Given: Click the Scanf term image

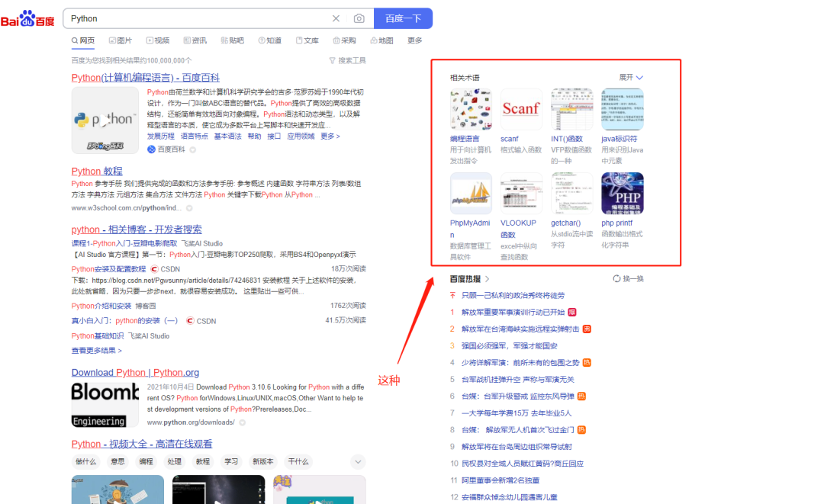Looking at the screenshot, I should [x=521, y=109].
